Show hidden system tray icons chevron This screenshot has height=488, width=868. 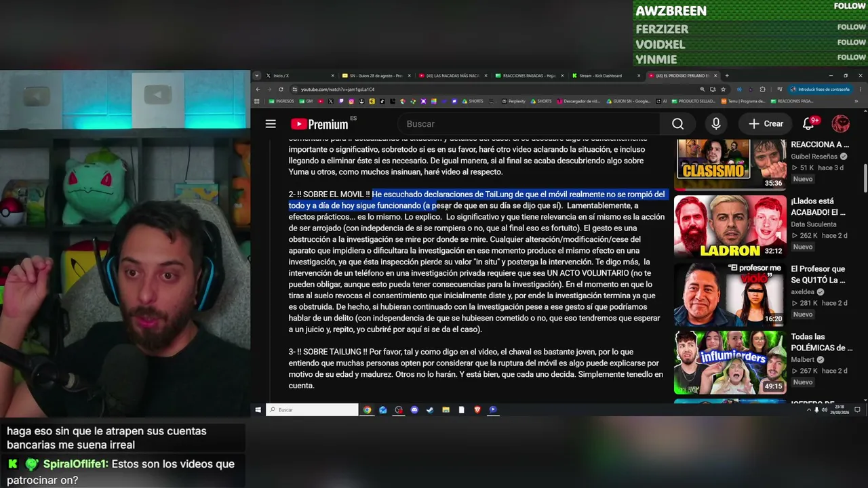(x=808, y=409)
